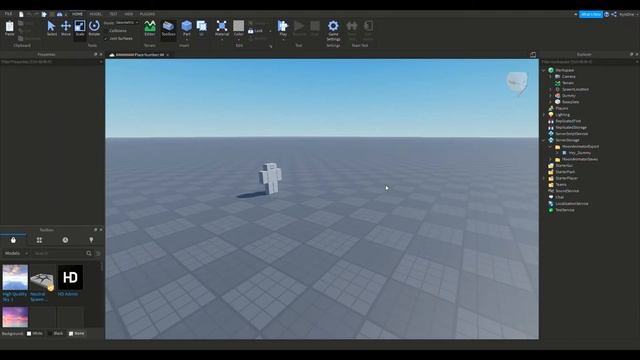The image size is (640, 360).
Task: Insert a Part using the cube icon
Action: (x=187, y=26)
